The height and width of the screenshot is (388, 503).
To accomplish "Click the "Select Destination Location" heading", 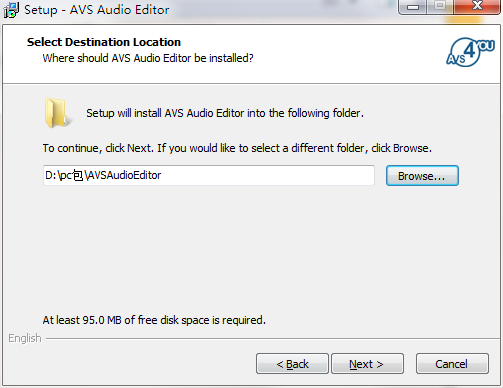I will click(104, 42).
